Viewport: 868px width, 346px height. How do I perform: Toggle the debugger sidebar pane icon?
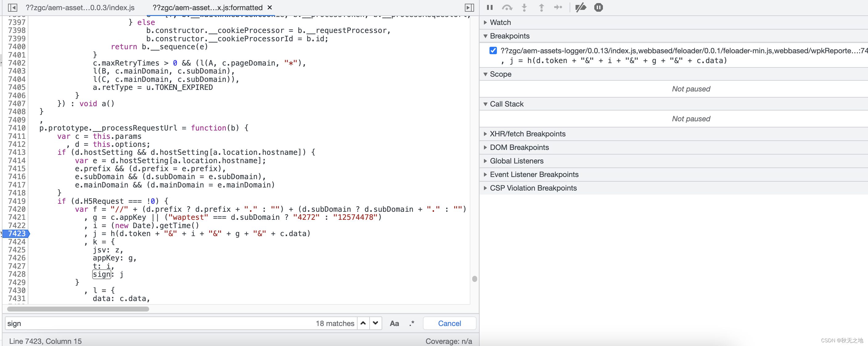pyautogui.click(x=469, y=7)
